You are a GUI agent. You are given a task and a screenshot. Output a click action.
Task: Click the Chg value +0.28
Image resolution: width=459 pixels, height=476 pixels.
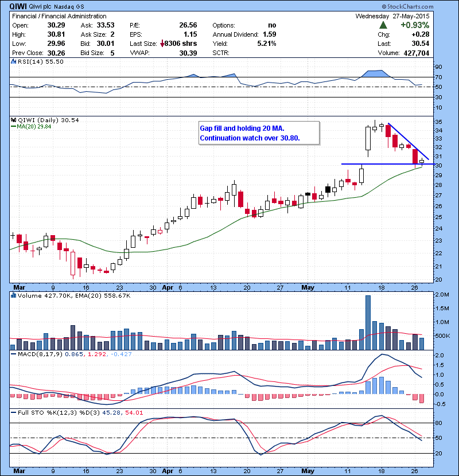(x=421, y=34)
